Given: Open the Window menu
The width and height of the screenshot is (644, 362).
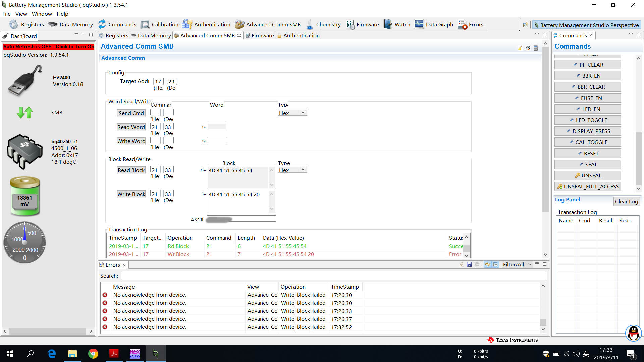Looking at the screenshot, I should (42, 14).
